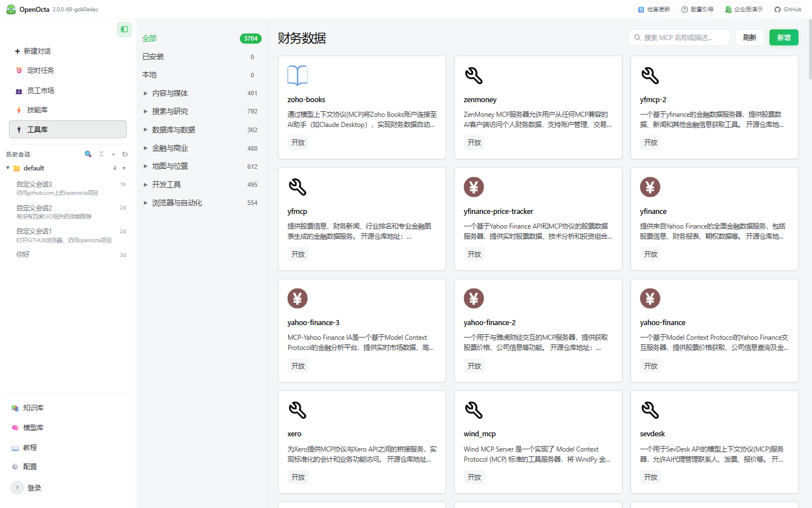Click the green 新增 button
The height and width of the screenshot is (508, 812).
tap(784, 37)
